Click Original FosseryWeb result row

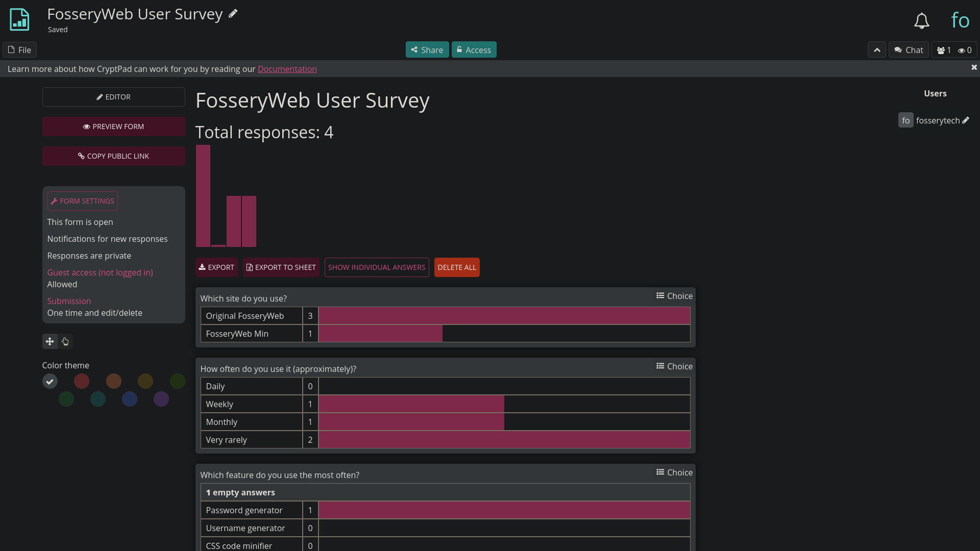446,316
